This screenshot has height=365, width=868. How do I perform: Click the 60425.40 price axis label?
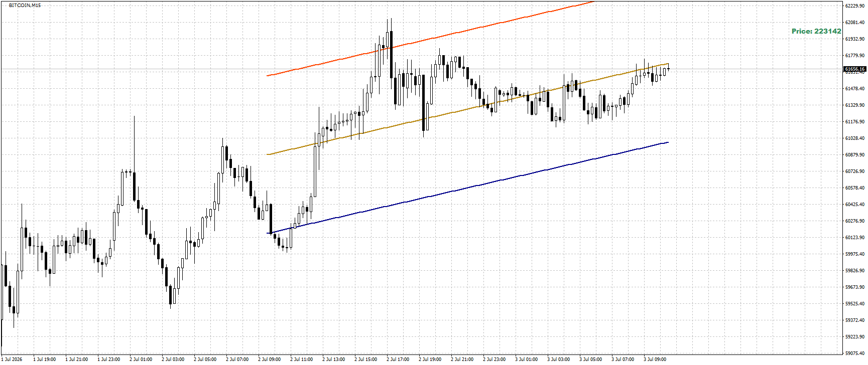click(x=855, y=205)
